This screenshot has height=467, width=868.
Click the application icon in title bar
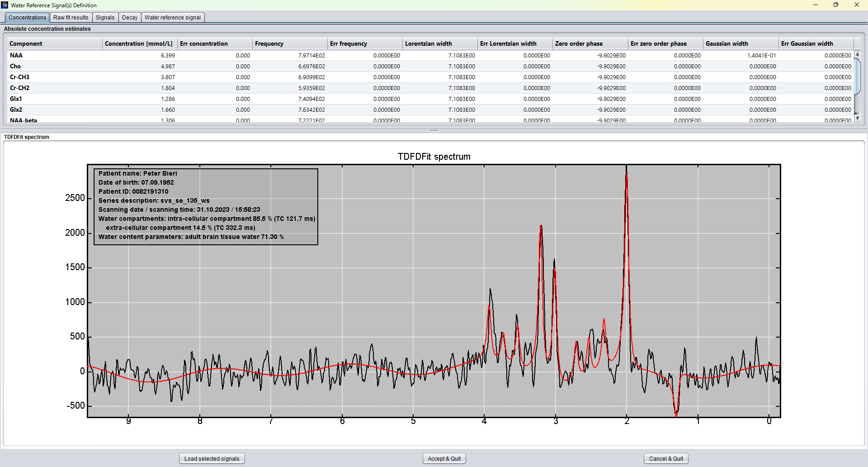[x=5, y=5]
